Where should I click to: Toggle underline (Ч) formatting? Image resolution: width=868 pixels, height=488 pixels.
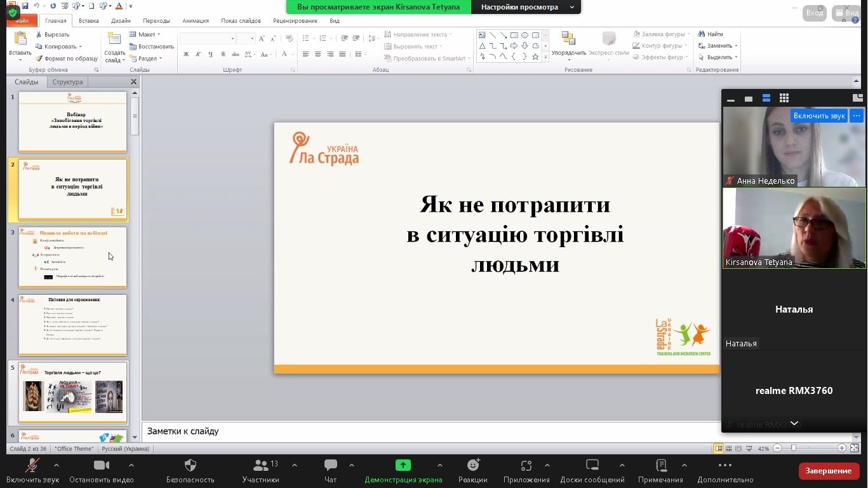(210, 55)
